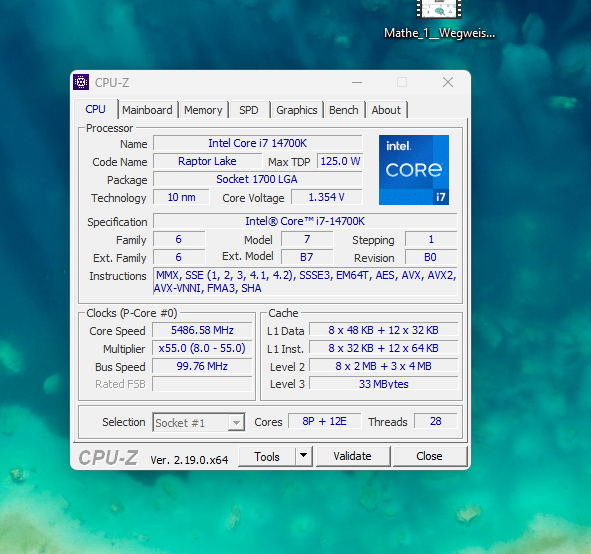This screenshot has width=591, height=554.
Task: Click the Revision value 'B0'
Action: [431, 257]
